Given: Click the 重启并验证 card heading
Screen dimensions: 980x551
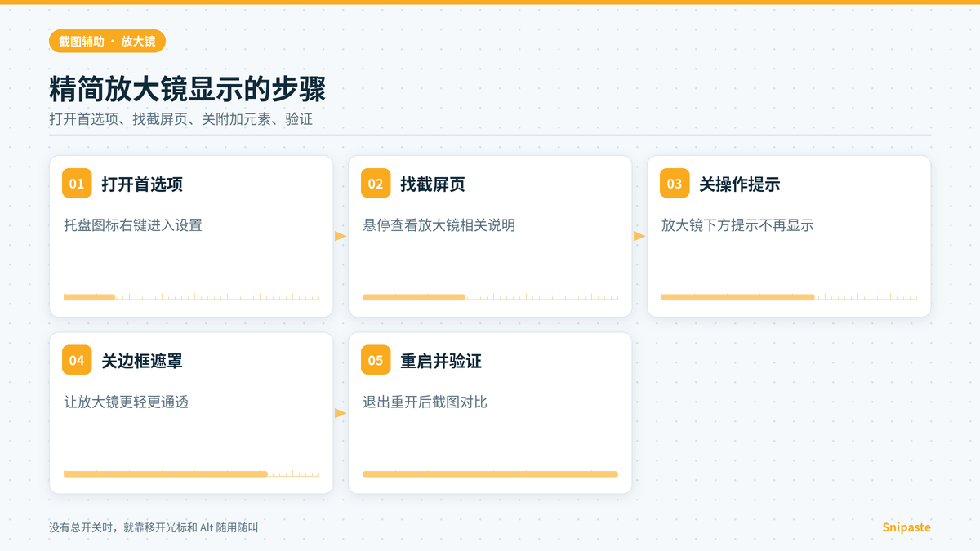Looking at the screenshot, I should pos(441,361).
